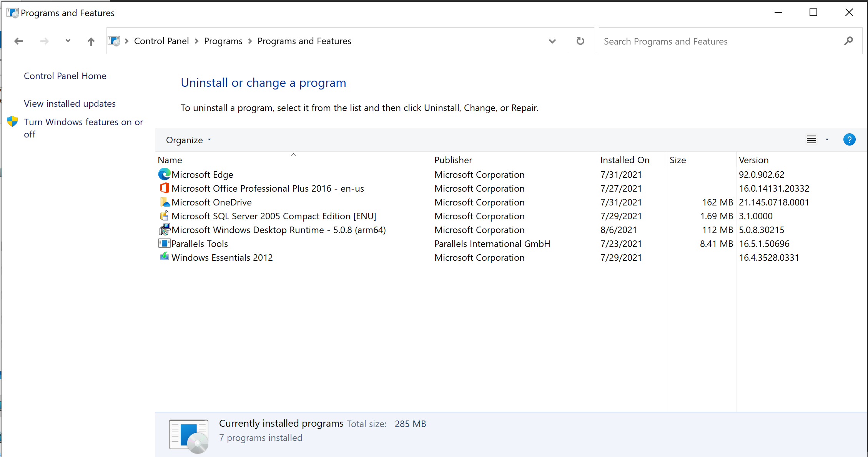Select the Parallels Tools program icon
This screenshot has height=457, width=868.
[164, 243]
